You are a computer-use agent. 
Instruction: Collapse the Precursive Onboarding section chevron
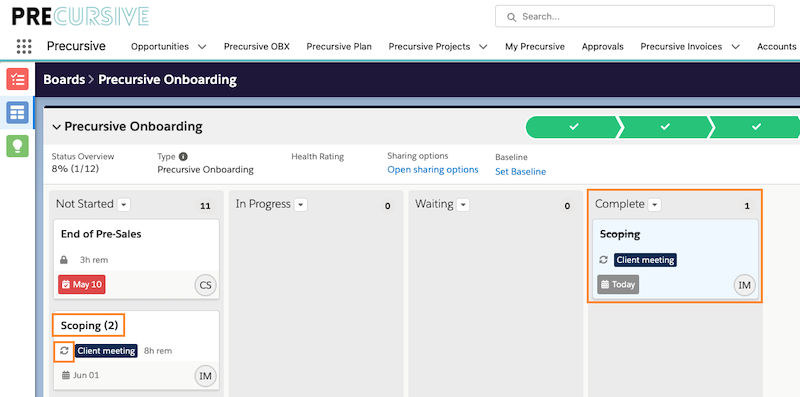tap(57, 127)
